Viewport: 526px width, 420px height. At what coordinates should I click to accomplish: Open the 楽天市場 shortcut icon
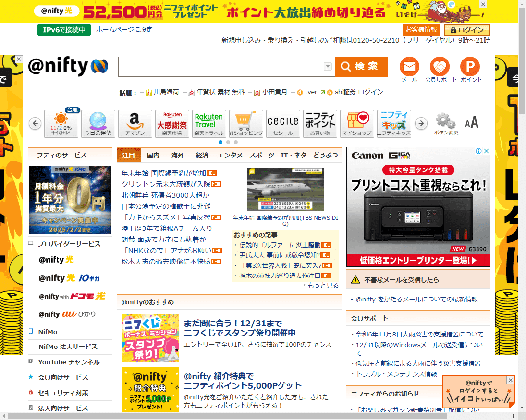(x=172, y=124)
